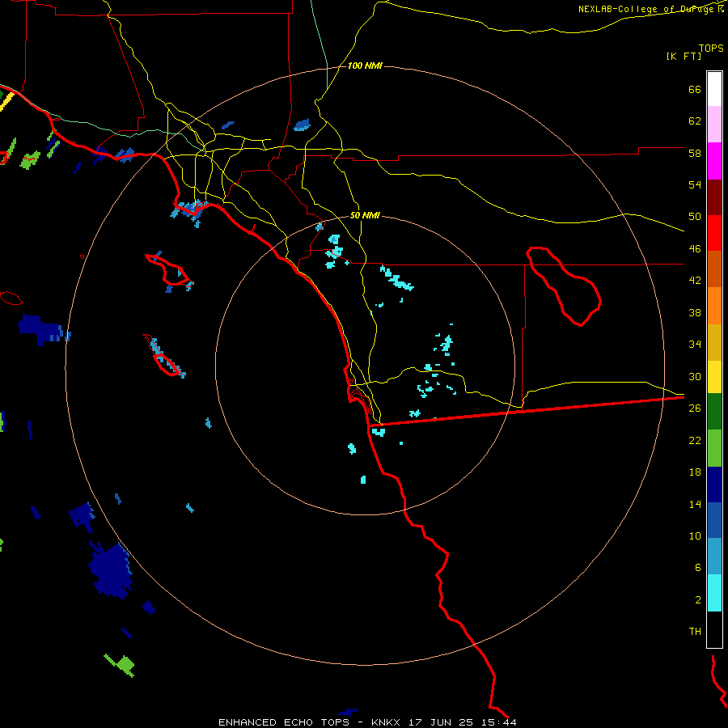The width and height of the screenshot is (728, 728).
Task: Click the 'KNKX' radar site identifier
Action: pyautogui.click(x=385, y=722)
